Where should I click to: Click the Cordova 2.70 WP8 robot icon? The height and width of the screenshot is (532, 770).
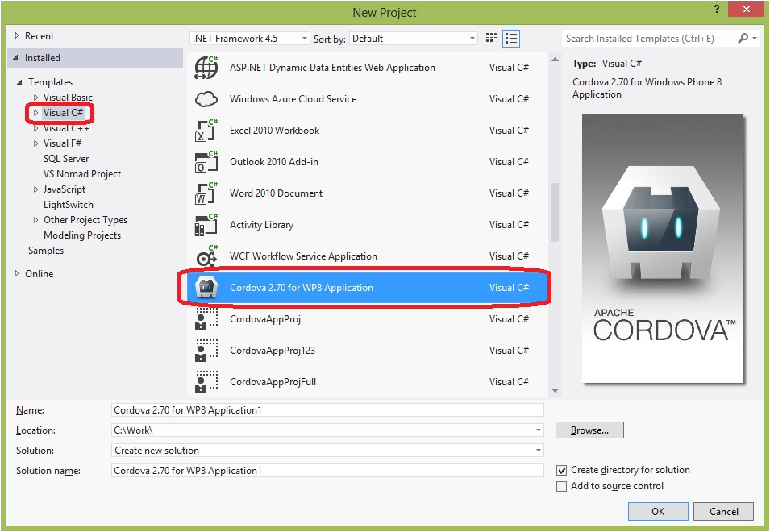point(206,288)
